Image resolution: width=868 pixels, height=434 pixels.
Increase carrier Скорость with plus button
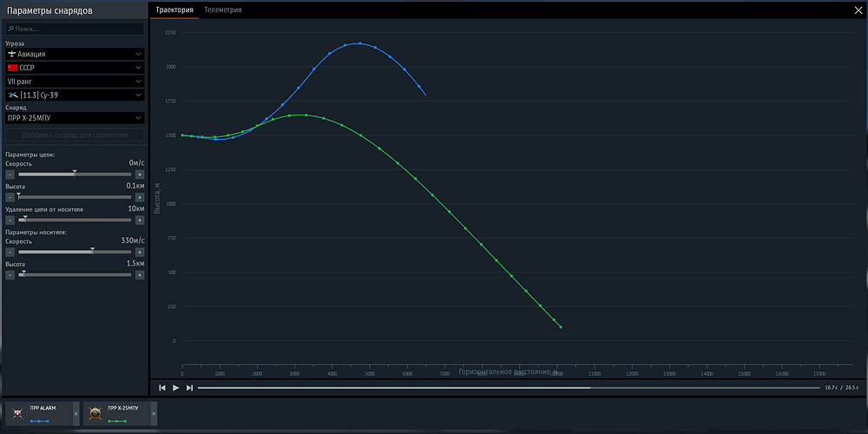(x=140, y=252)
